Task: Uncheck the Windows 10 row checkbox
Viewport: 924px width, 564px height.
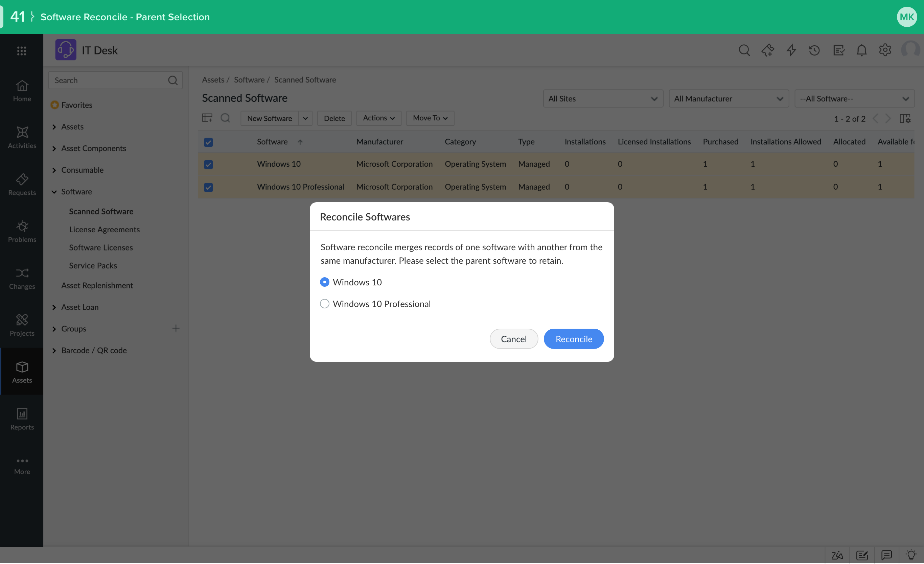Action: click(208, 165)
